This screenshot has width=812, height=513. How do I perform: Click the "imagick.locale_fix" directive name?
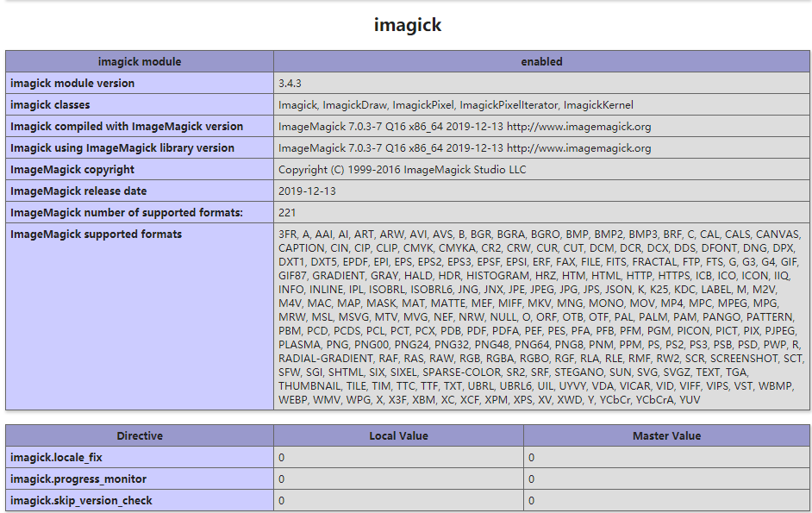point(56,458)
